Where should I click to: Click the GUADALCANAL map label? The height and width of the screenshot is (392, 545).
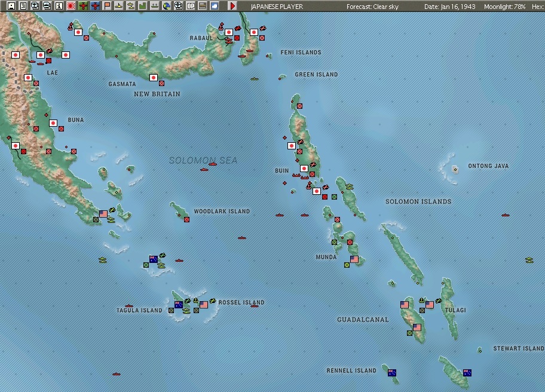coord(363,319)
